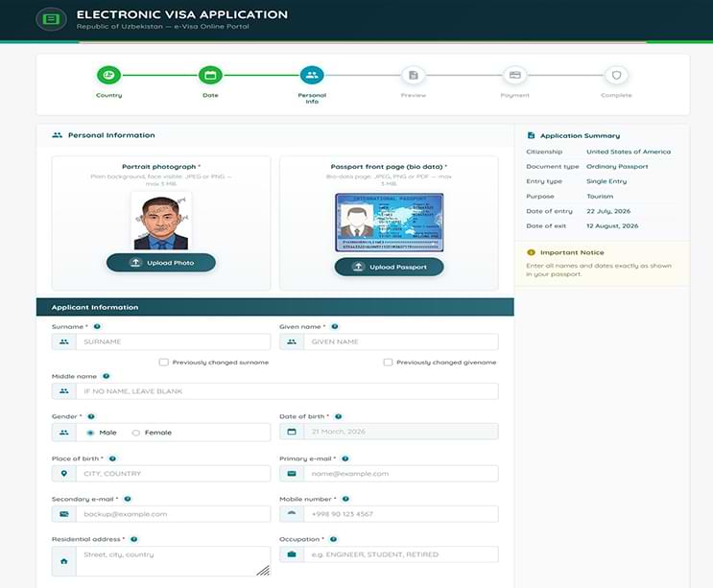Image resolution: width=713 pixels, height=588 pixels.
Task: Click the '12 August, 2026' exit date
Action: tap(612, 225)
